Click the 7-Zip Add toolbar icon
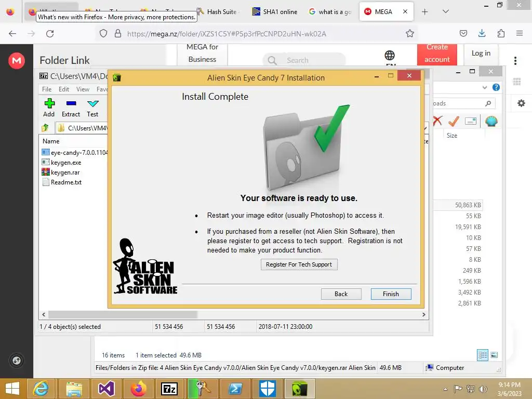The image size is (532, 399). 49,103
